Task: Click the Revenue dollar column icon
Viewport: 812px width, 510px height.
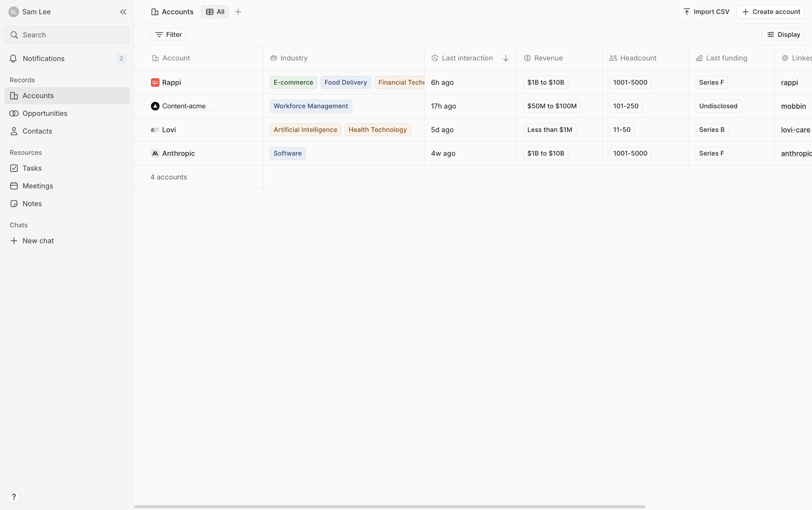Action: (x=527, y=58)
